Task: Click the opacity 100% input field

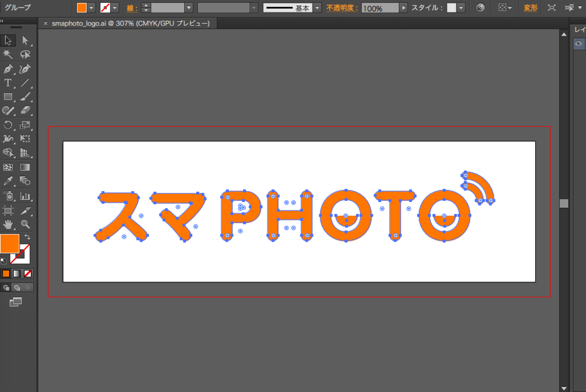Action: click(381, 8)
